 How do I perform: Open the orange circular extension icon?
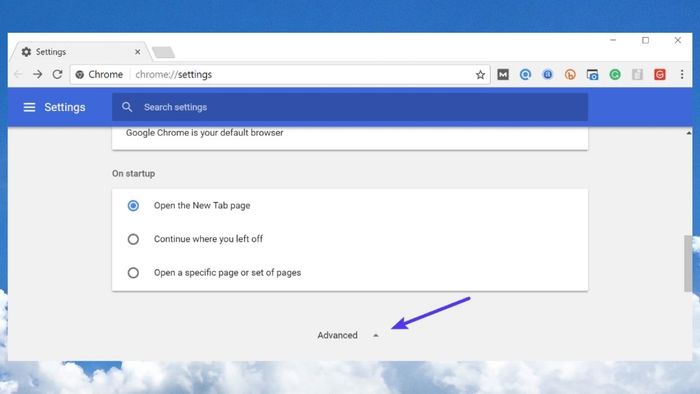pyautogui.click(x=570, y=75)
